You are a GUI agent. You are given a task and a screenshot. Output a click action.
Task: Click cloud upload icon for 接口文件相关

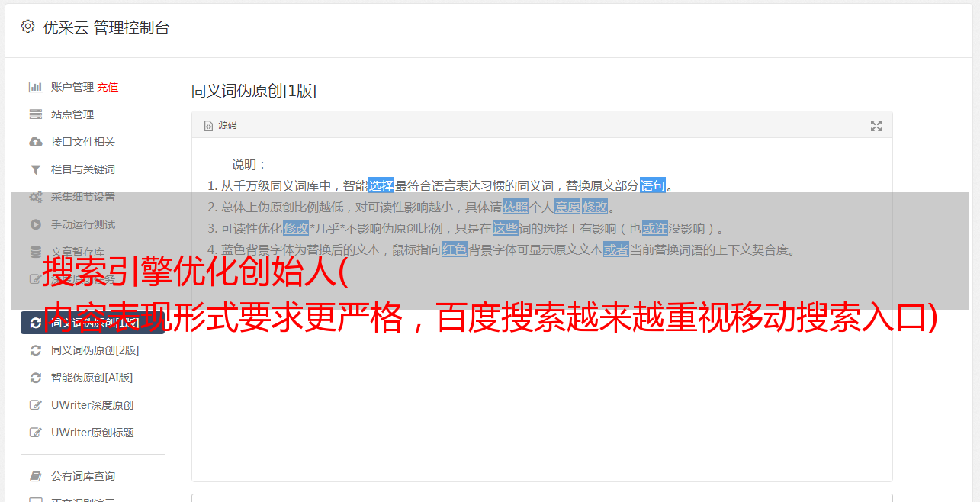[x=35, y=142]
